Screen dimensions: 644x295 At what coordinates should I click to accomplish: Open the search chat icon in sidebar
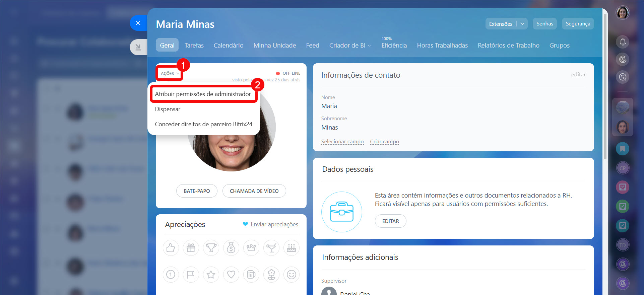click(x=623, y=77)
